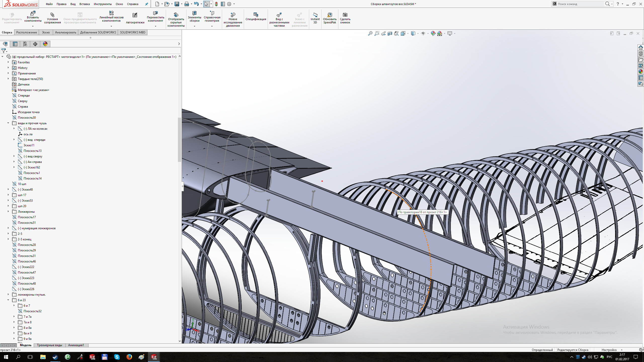Toggle hide/show items eye icon in view toolbar
The height and width of the screenshot is (362, 644).
tap(423, 33)
